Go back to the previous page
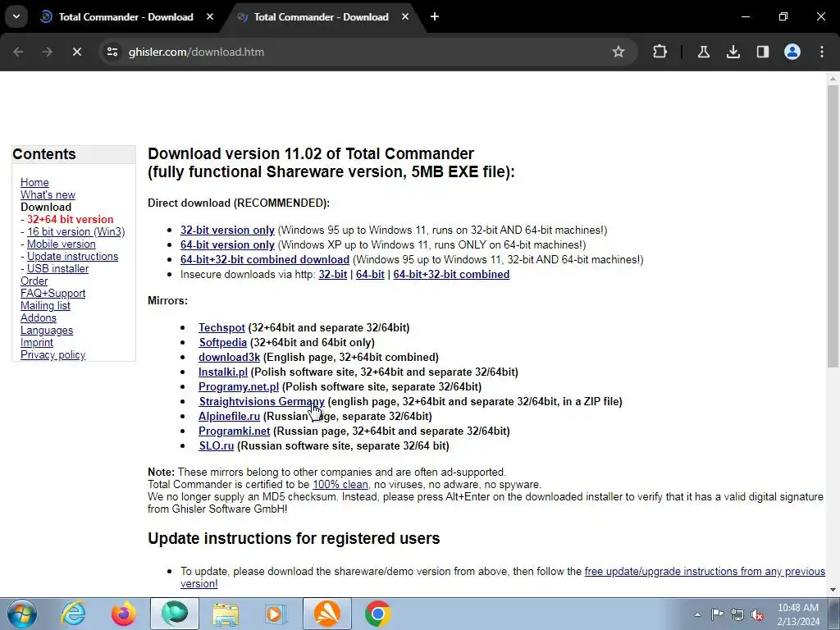This screenshot has height=630, width=840. click(18, 52)
